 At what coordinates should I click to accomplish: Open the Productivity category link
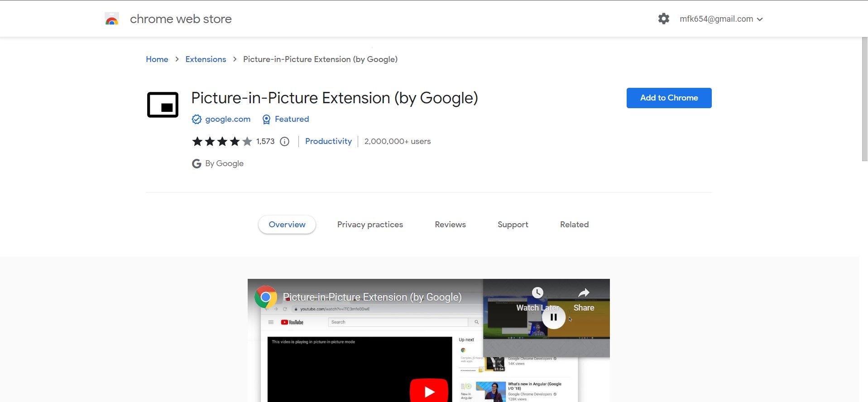click(328, 141)
